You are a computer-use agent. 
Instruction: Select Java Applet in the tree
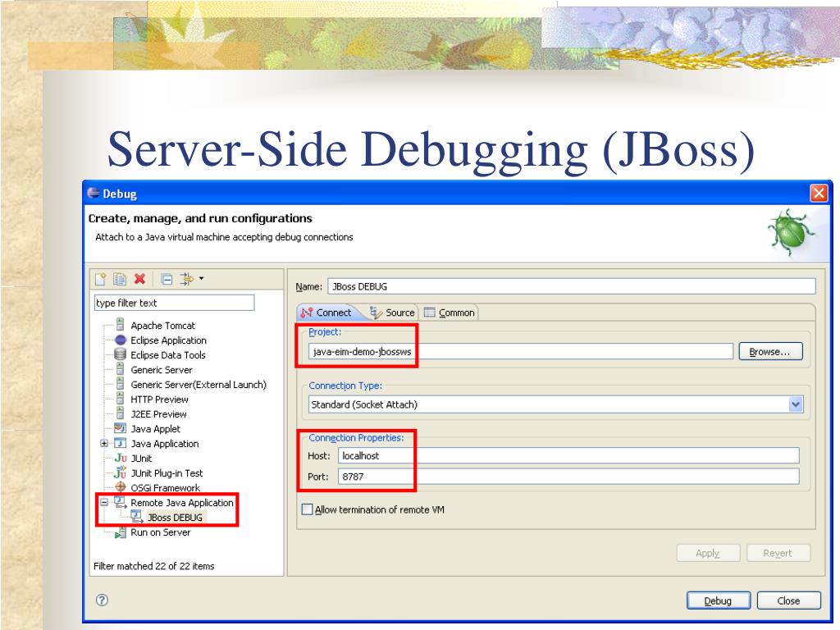click(x=156, y=429)
